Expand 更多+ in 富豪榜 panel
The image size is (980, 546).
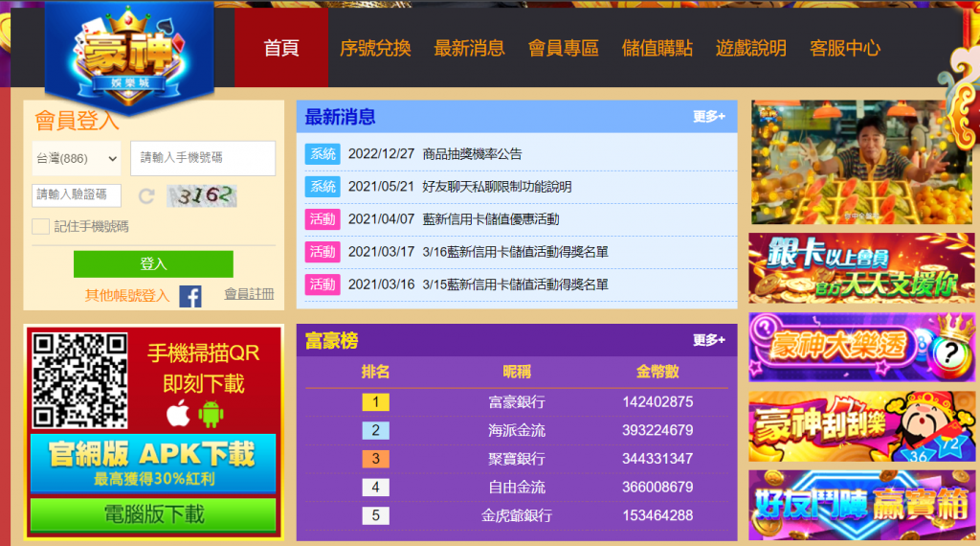coord(709,340)
